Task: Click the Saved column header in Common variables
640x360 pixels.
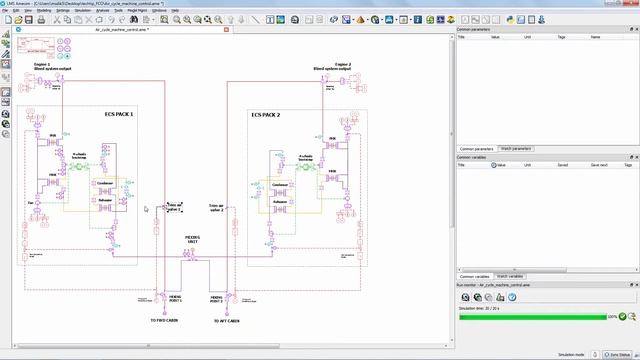Action: pyautogui.click(x=562, y=165)
